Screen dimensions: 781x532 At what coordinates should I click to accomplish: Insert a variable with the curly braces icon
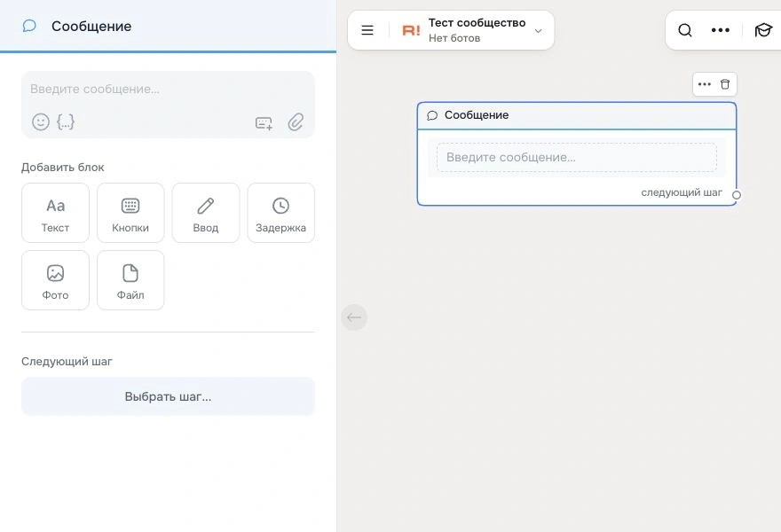(66, 121)
